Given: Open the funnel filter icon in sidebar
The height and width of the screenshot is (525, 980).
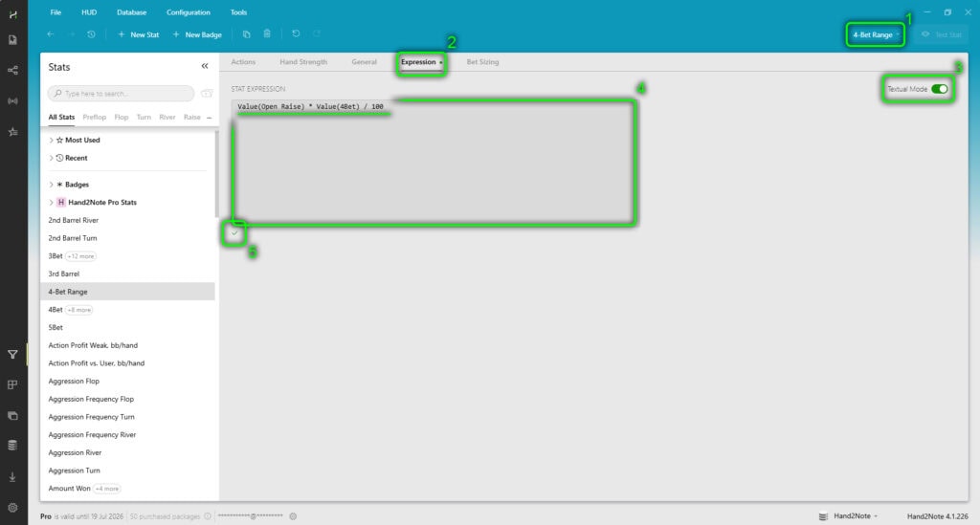Looking at the screenshot, I should click(12, 355).
